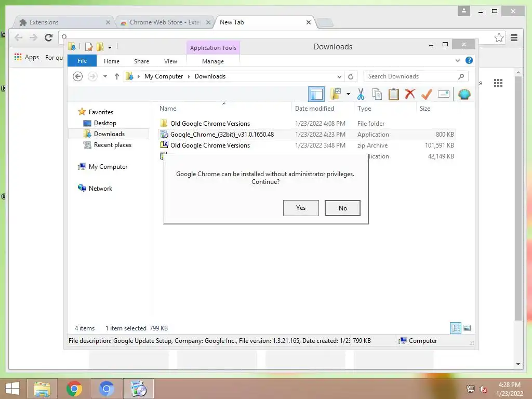532x399 pixels.
Task: Click the shell globe toolbar icon
Action: pos(464,94)
